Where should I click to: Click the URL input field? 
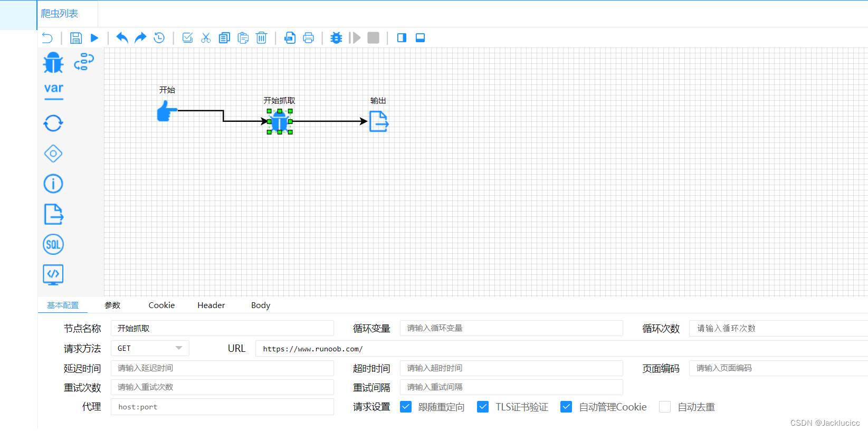click(561, 348)
